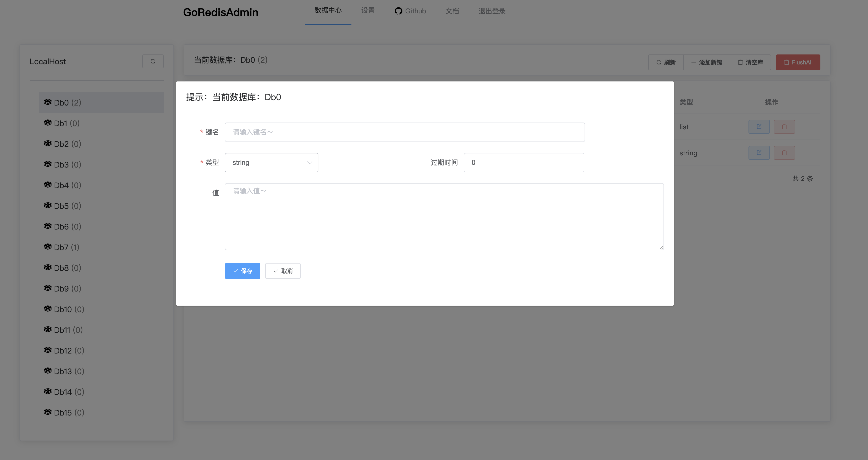Open the 设置 tab

(368, 11)
